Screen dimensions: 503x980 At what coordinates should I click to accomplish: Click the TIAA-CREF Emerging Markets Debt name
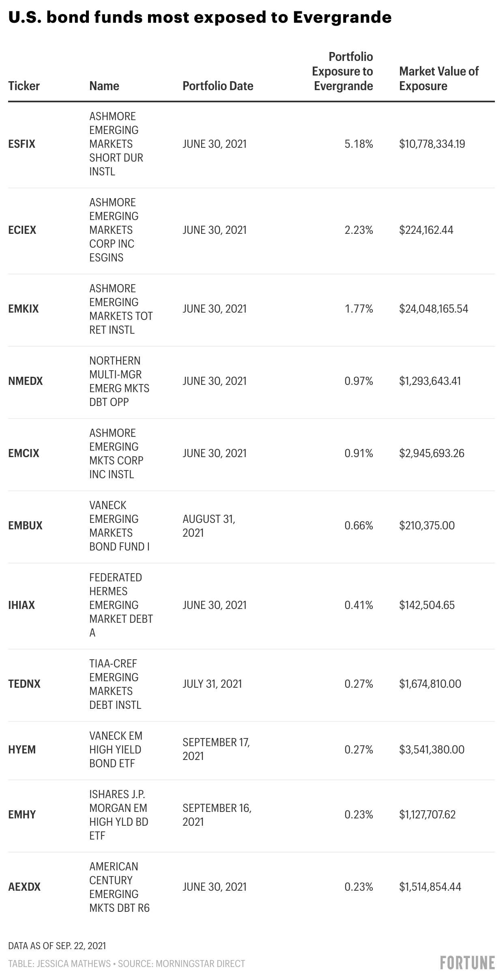pyautogui.click(x=115, y=684)
